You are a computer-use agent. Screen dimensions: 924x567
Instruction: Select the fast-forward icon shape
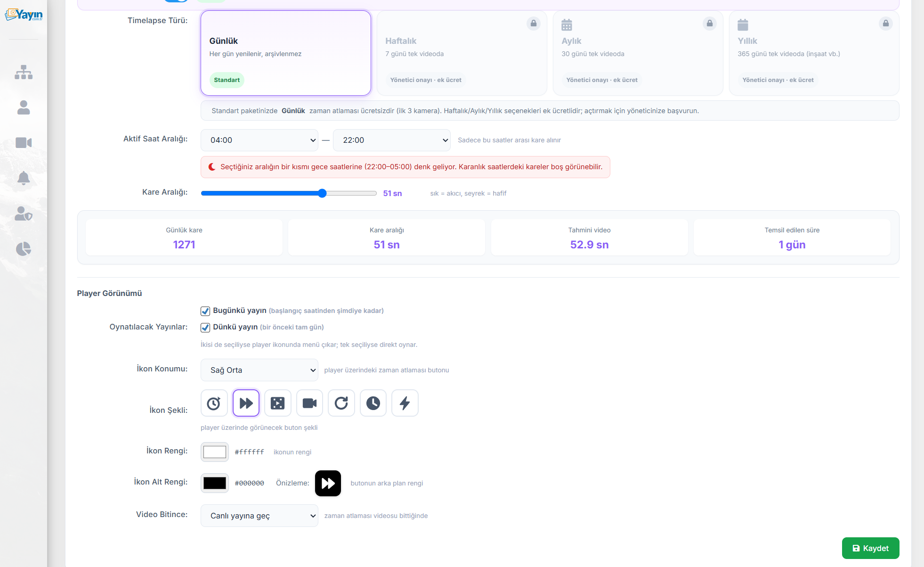pos(246,403)
